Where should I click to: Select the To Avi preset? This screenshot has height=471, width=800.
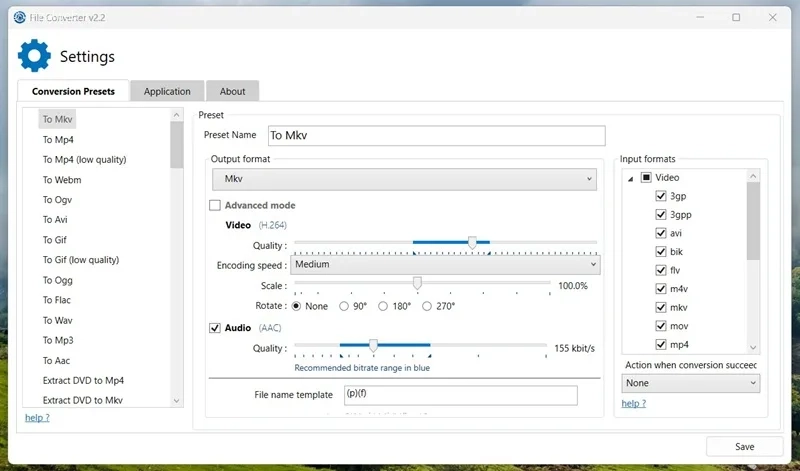[55, 219]
